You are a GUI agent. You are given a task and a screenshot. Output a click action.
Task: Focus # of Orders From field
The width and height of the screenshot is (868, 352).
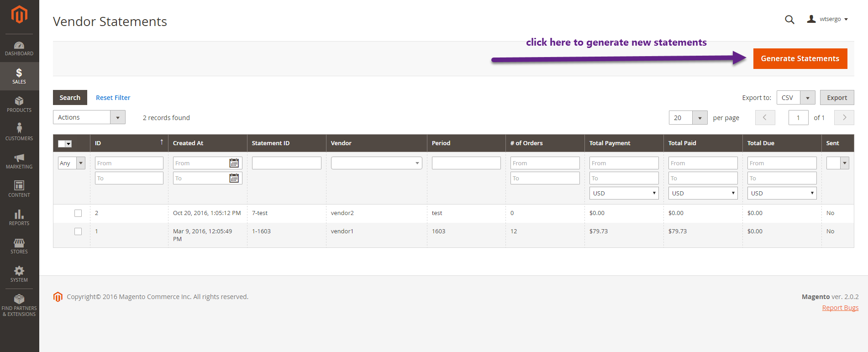[x=545, y=163]
